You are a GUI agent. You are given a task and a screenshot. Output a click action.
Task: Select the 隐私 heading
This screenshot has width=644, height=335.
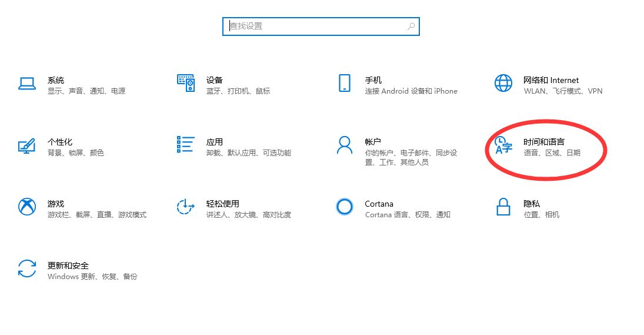pyautogui.click(x=532, y=204)
